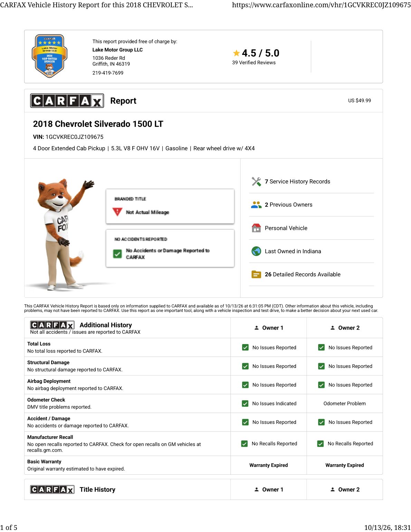Select Last Owned in Indiana entry

tap(293, 251)
